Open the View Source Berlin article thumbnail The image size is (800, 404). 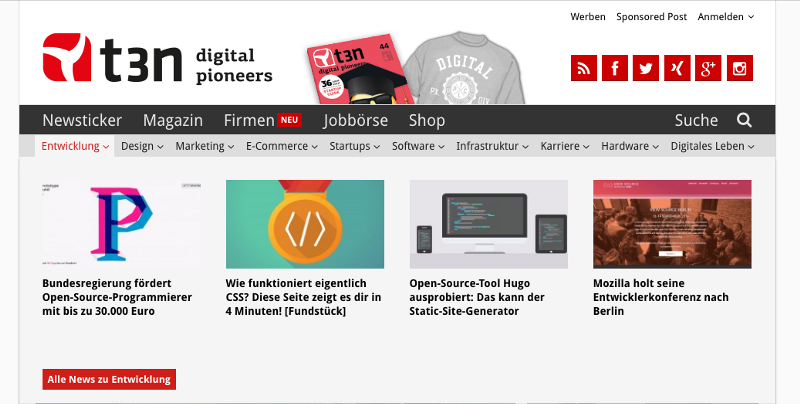click(672, 224)
